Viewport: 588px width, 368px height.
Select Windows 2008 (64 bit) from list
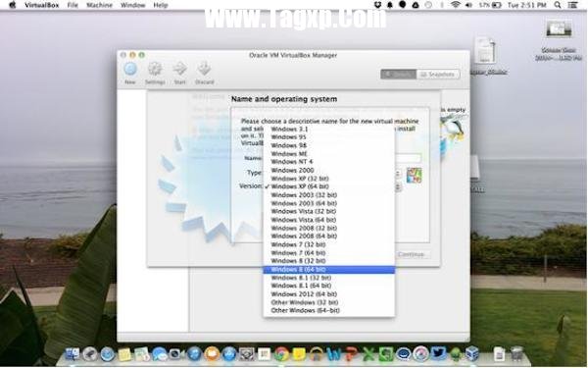[x=329, y=237]
